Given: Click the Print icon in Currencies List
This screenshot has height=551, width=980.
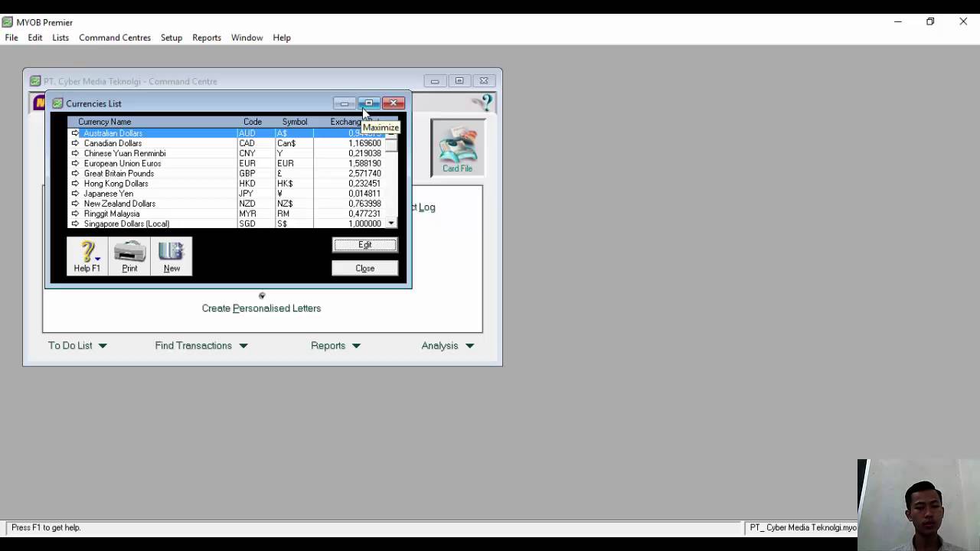Looking at the screenshot, I should point(129,256).
